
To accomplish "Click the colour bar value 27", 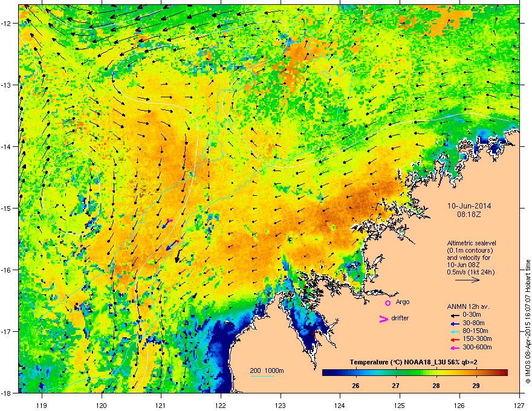I will click(395, 386).
